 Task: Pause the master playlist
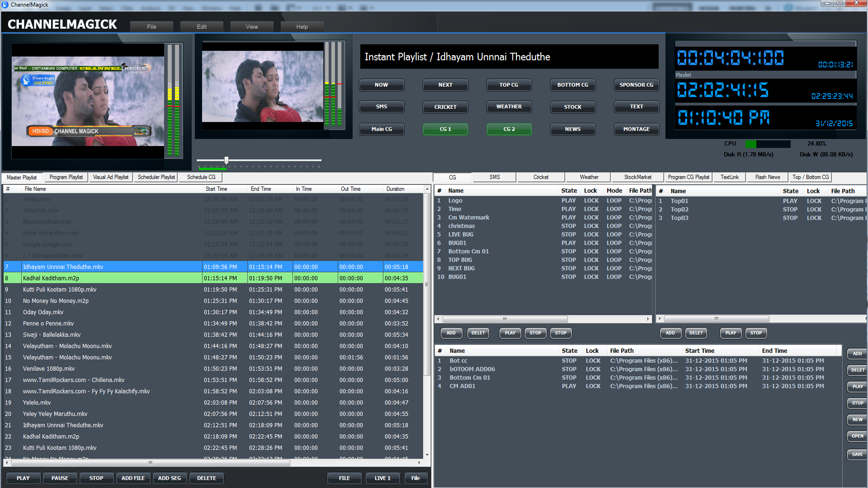[60, 478]
